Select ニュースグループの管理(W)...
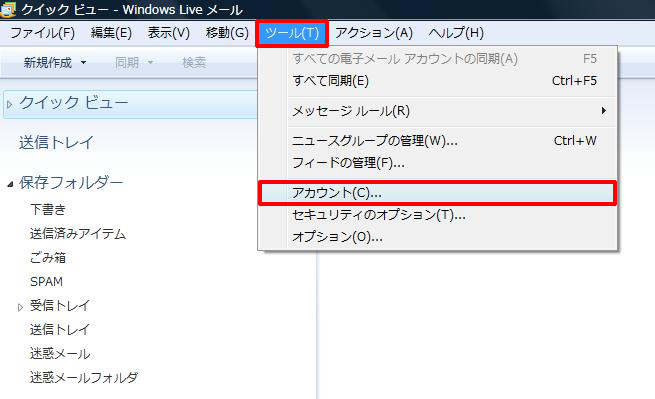655x399 pixels. (x=437, y=141)
